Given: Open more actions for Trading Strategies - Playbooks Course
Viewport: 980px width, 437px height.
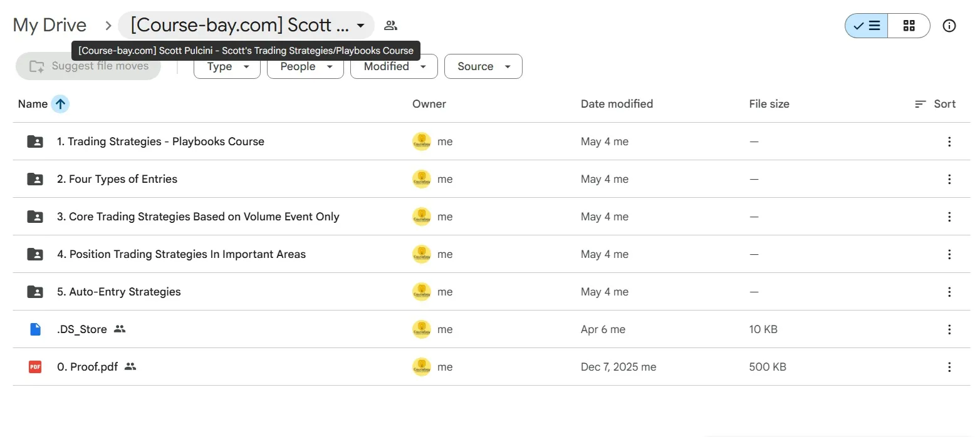Looking at the screenshot, I should click(x=949, y=141).
